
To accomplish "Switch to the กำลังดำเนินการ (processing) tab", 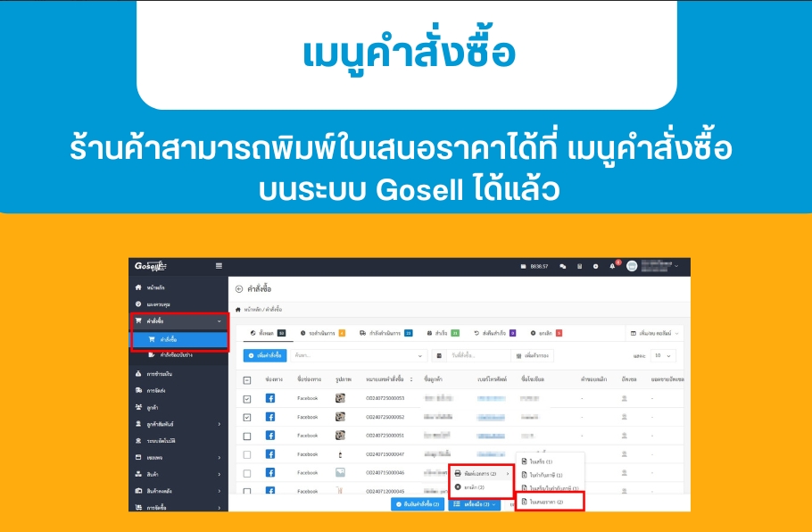I will (x=385, y=333).
